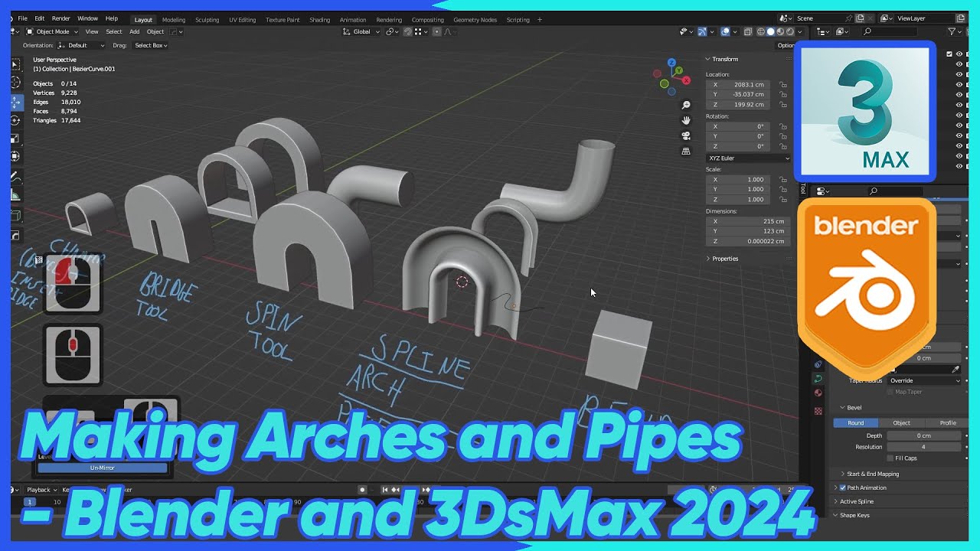Select the Scale tool in left toolbar

[x=15, y=138]
